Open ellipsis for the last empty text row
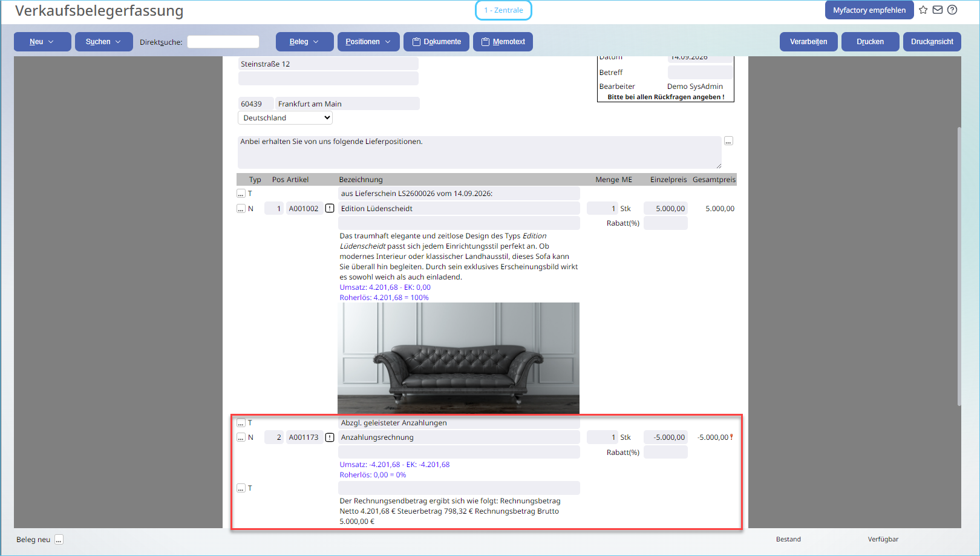Viewport: 980px width, 556px height. 241,488
